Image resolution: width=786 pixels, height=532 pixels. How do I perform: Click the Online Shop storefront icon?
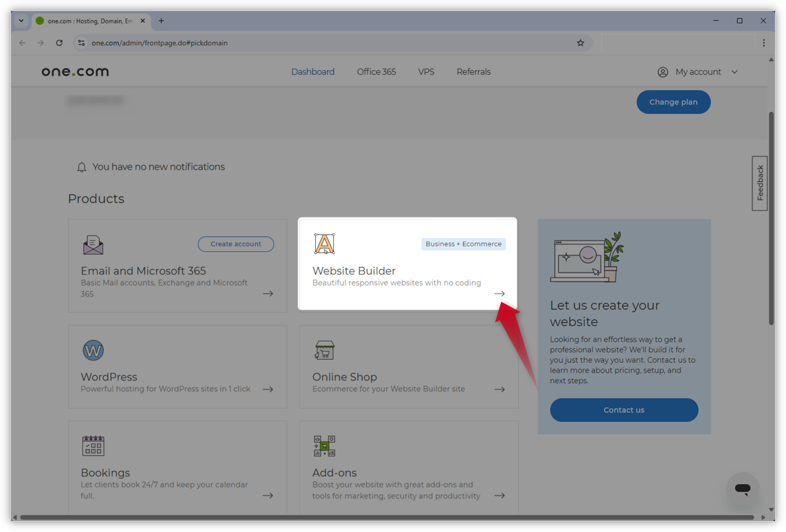[324, 350]
